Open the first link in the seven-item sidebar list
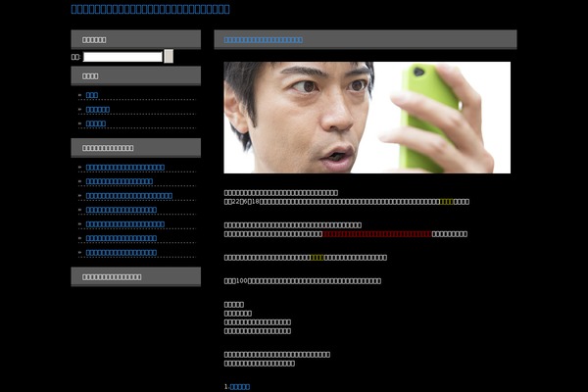The width and height of the screenshot is (588, 392). click(x=125, y=168)
